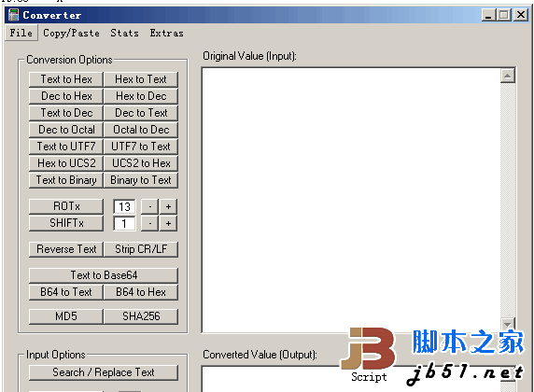The height and width of the screenshot is (392, 534).
Task: Click Text to Binary button
Action: [66, 180]
